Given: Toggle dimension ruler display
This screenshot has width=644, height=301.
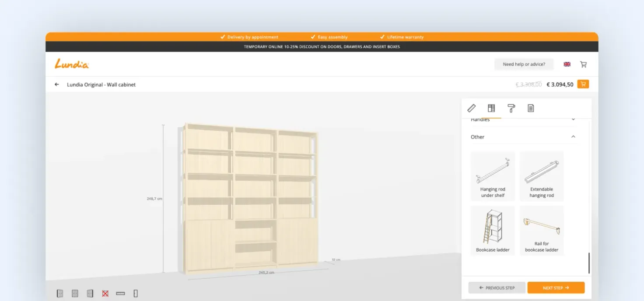Looking at the screenshot, I should [x=120, y=294].
